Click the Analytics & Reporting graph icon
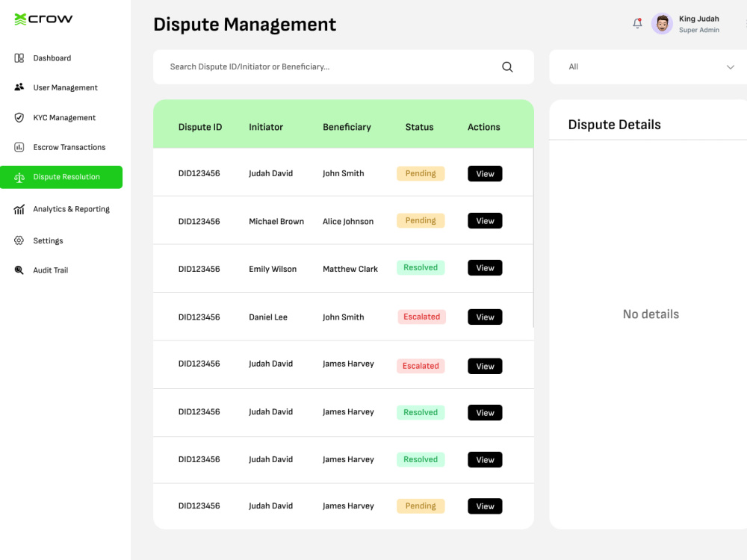 click(19, 209)
